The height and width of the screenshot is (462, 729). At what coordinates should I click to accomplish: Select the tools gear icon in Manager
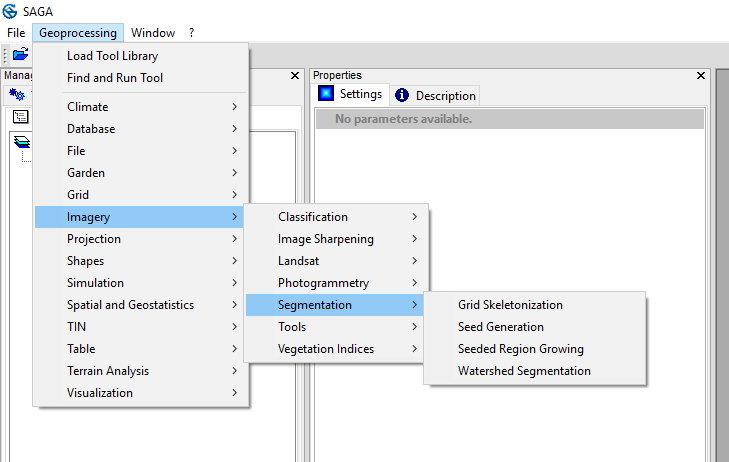pyautogui.click(x=17, y=94)
